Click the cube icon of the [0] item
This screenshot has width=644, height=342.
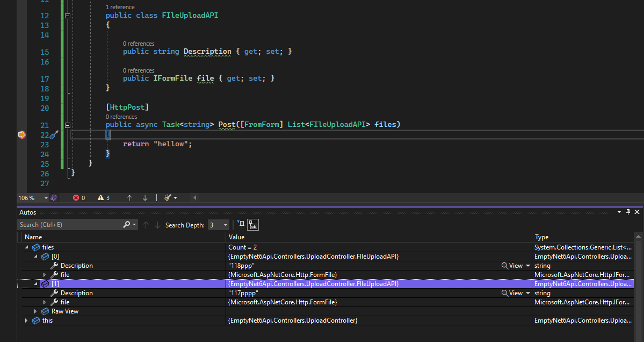point(45,256)
